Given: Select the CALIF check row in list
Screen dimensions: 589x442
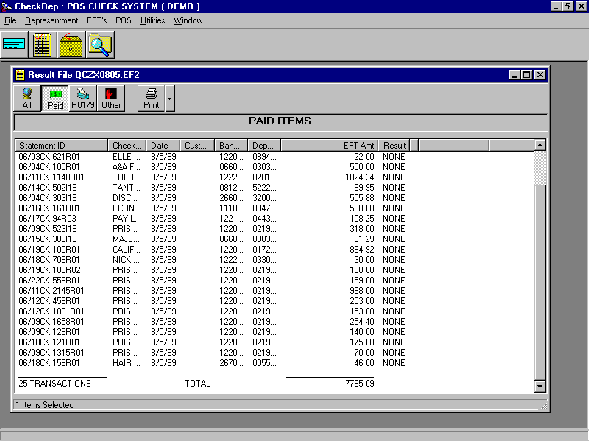Looking at the screenshot, I should (212, 250).
